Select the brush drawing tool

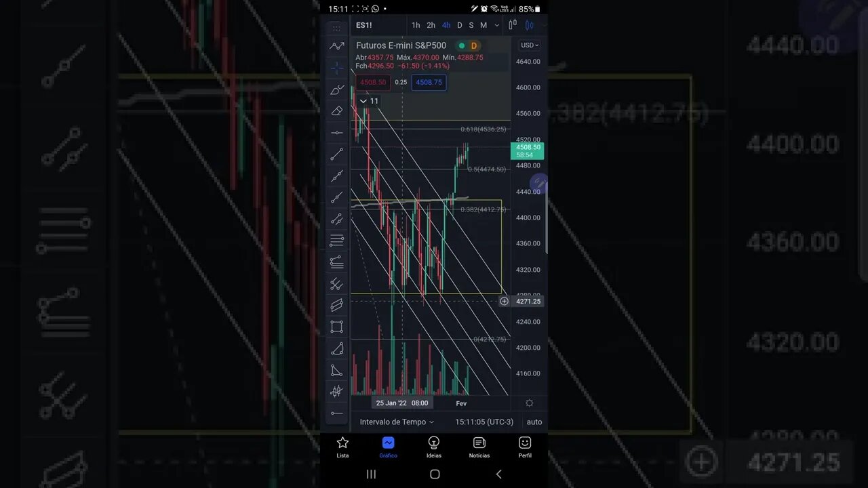coord(336,90)
